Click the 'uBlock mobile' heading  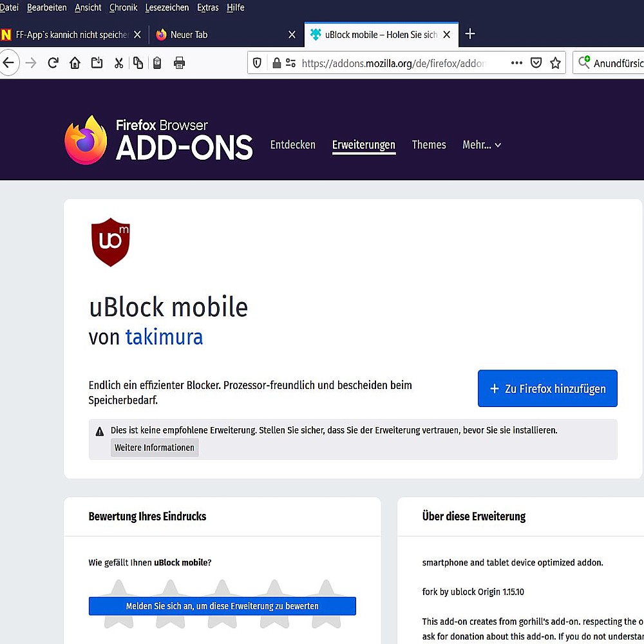[x=168, y=307]
